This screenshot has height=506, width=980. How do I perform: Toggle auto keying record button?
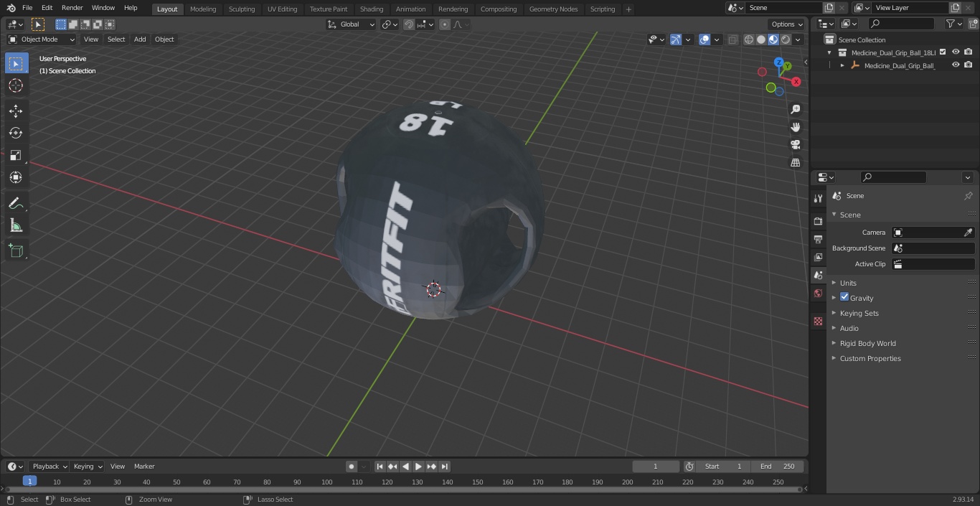(x=352, y=467)
